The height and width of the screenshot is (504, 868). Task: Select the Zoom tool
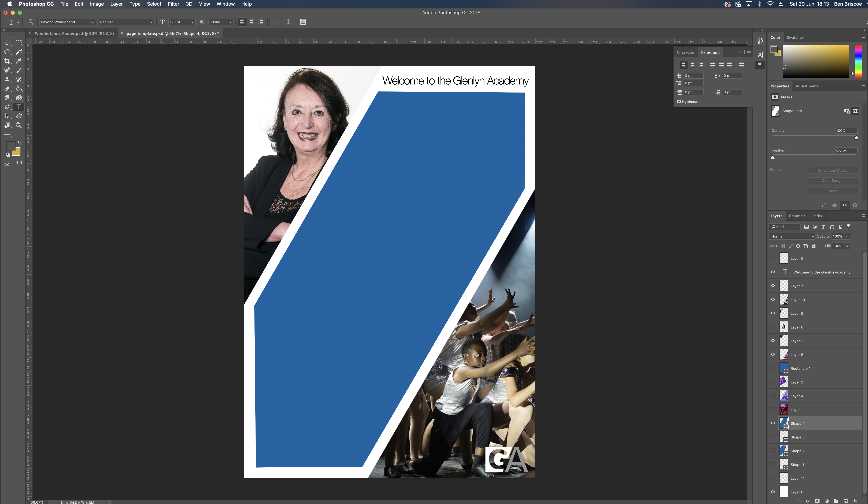tap(19, 125)
